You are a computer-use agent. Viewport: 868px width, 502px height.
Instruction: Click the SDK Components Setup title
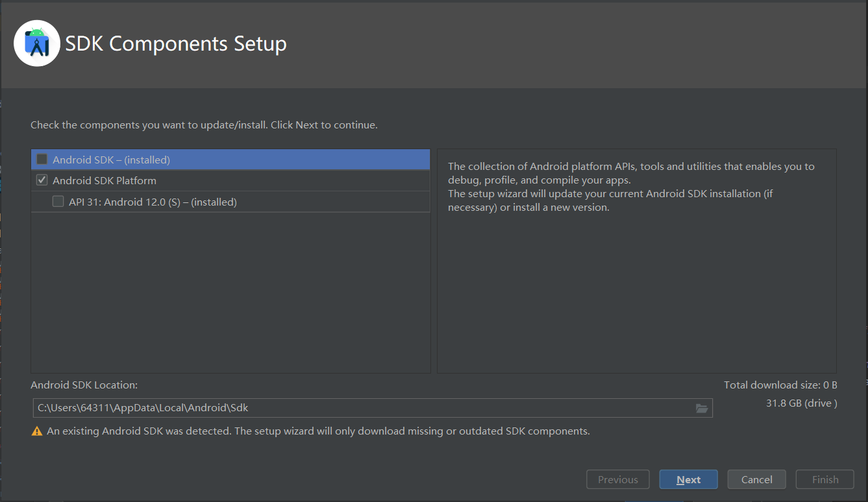176,43
